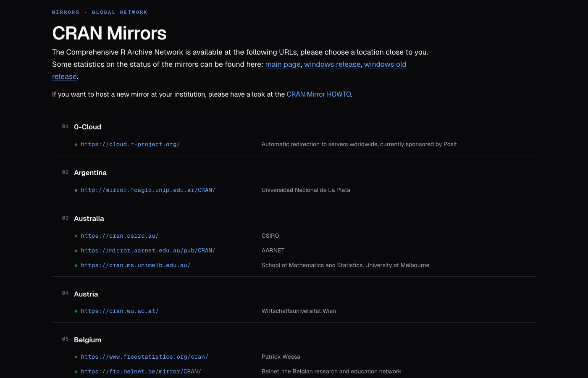
Task: Open the mirror.aarnet.edu.au mirror link
Action: click(x=148, y=250)
